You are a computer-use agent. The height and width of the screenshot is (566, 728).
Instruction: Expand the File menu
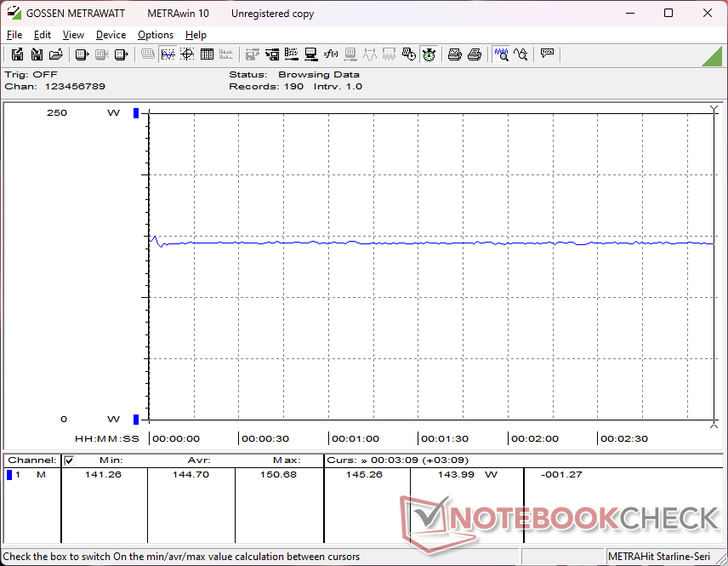click(x=14, y=35)
